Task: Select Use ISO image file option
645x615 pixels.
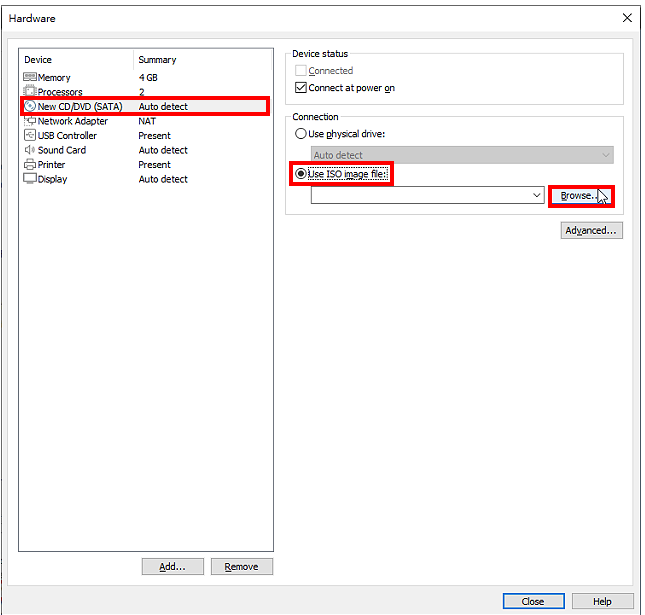Action: point(301,174)
